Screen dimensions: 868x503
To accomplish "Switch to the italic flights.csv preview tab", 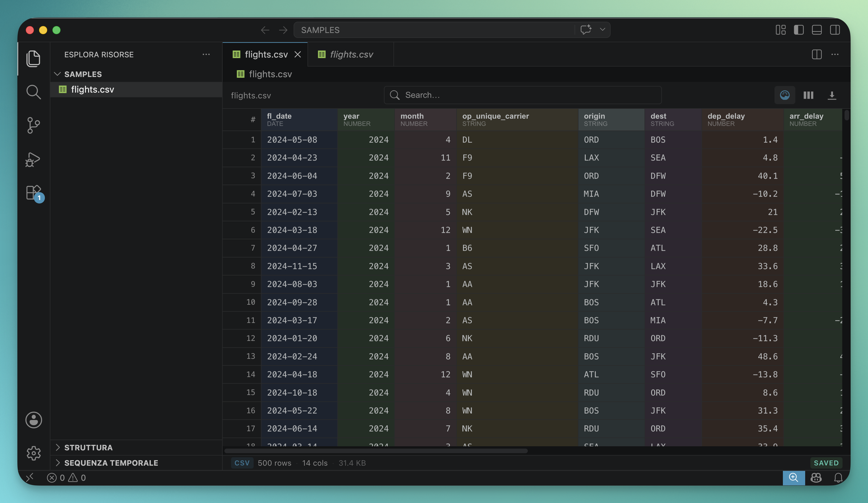I will click(351, 54).
